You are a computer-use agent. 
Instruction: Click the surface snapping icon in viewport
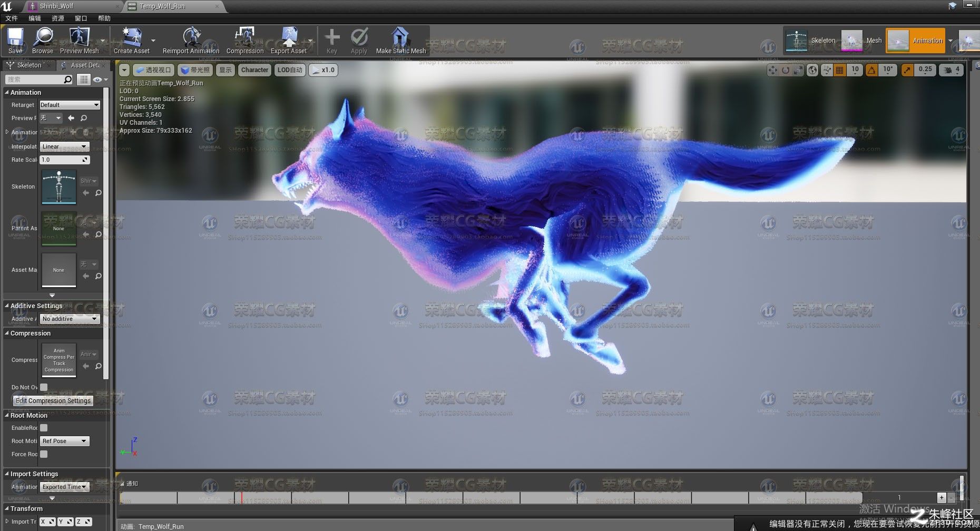pyautogui.click(x=827, y=70)
